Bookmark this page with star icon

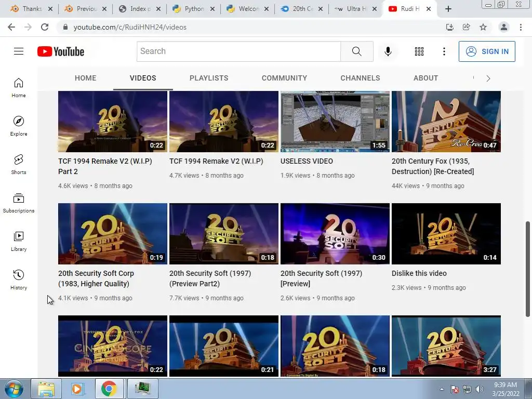(x=483, y=27)
